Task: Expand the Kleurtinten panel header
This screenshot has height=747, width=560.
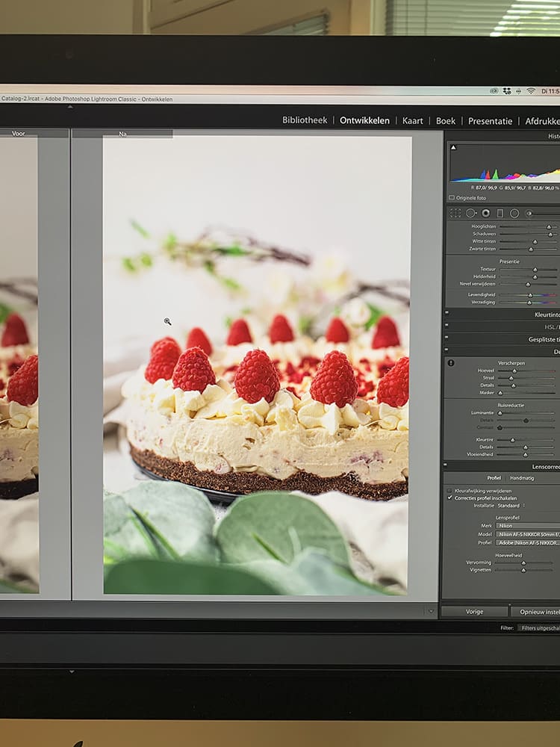Action: 547,314
